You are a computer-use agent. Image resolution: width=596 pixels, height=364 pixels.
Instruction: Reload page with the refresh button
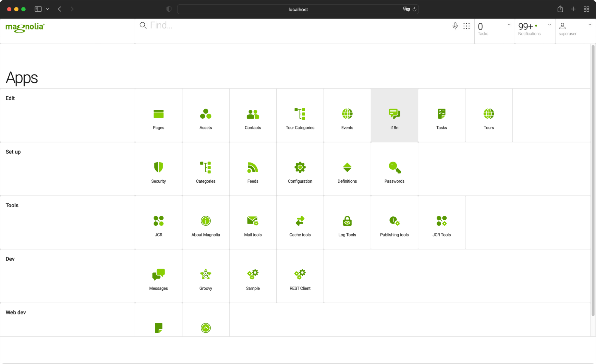[x=414, y=9]
